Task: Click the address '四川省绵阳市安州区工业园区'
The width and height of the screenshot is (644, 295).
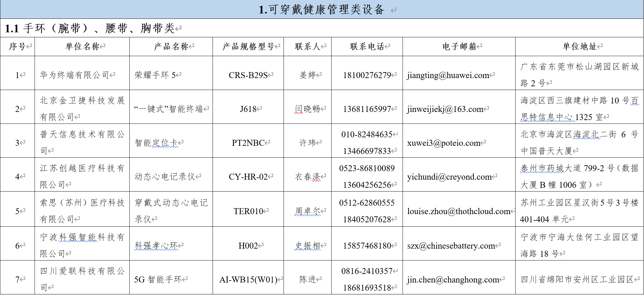Action: pos(577,279)
